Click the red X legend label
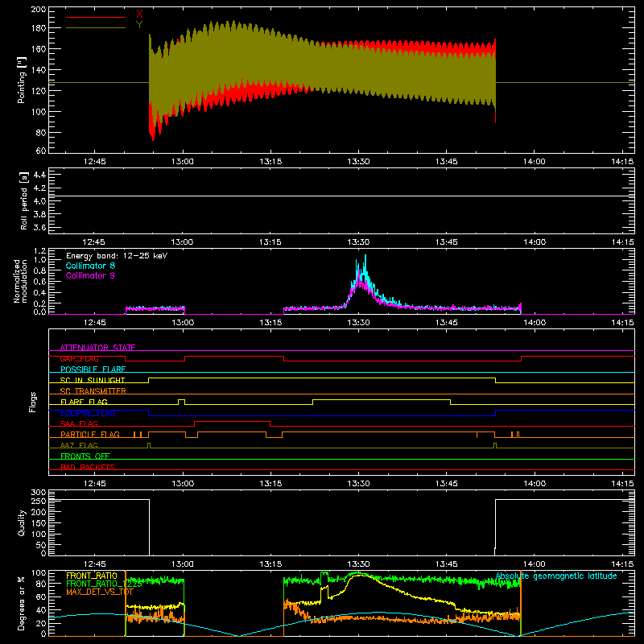 point(139,14)
